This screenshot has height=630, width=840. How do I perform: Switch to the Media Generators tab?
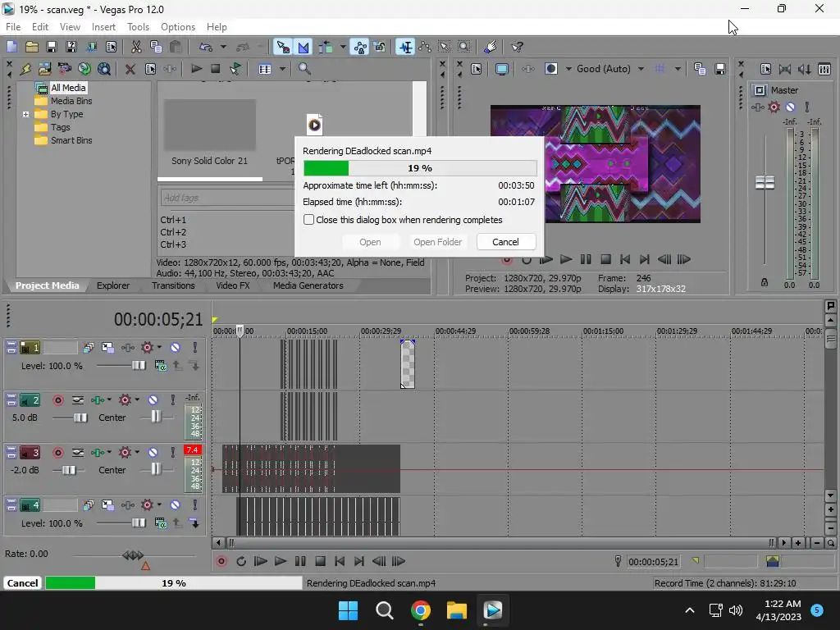tap(308, 285)
